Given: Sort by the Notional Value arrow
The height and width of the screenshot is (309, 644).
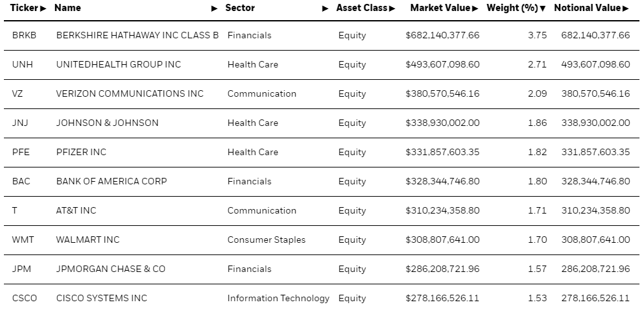Looking at the screenshot, I should point(626,8).
